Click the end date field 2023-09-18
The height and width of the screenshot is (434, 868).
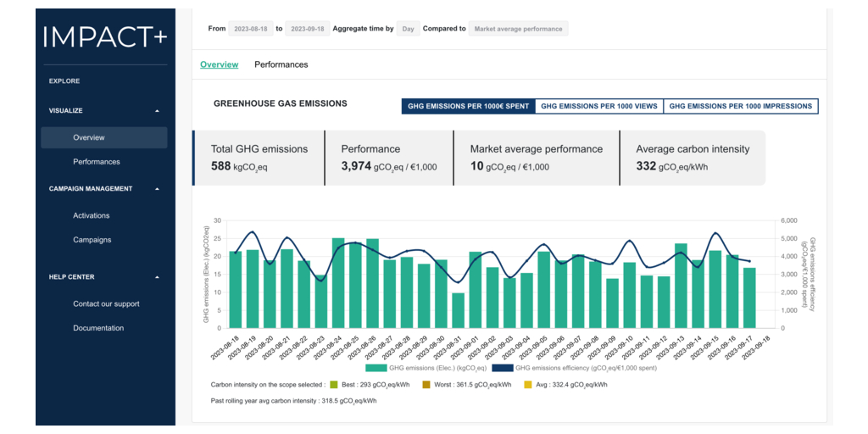tap(307, 29)
